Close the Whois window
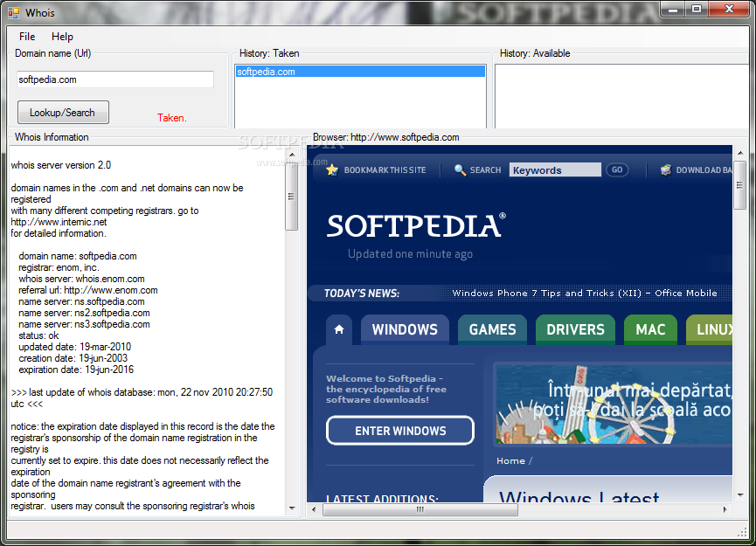Viewport: 756px width, 546px height. pyautogui.click(x=729, y=9)
